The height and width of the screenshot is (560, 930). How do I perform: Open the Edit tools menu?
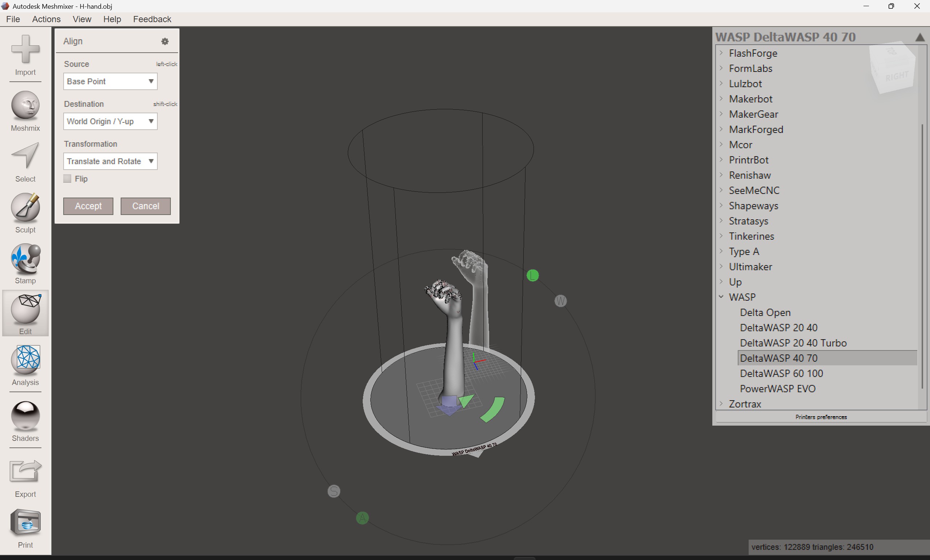(x=25, y=313)
